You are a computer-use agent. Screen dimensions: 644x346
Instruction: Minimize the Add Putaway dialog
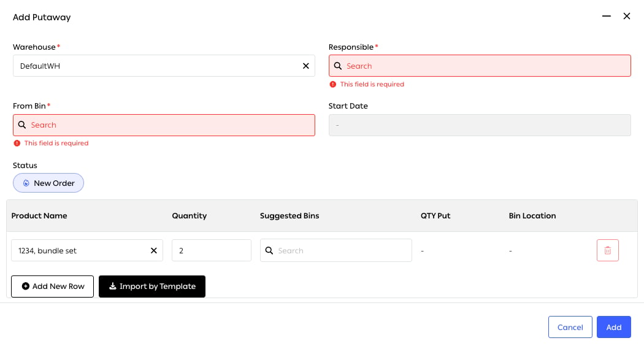pyautogui.click(x=606, y=16)
